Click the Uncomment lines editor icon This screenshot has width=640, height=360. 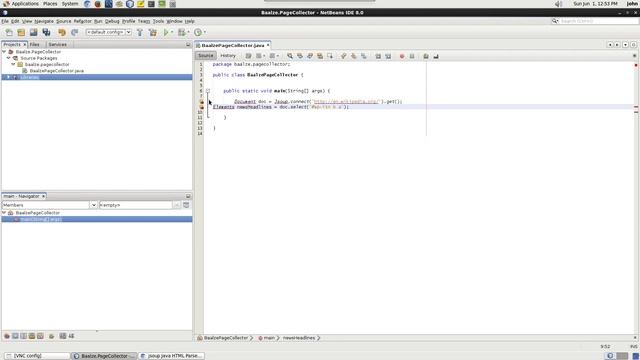(436, 56)
